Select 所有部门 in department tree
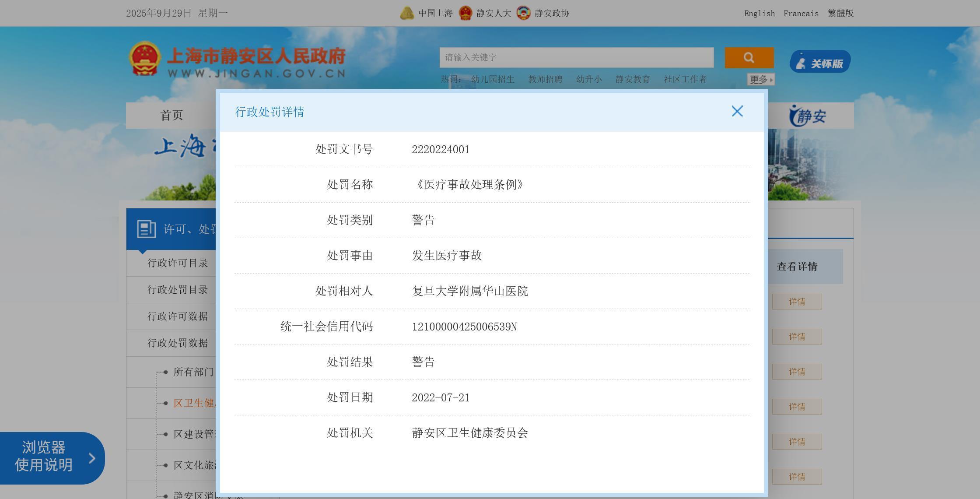Image resolution: width=980 pixels, height=499 pixels. [193, 372]
